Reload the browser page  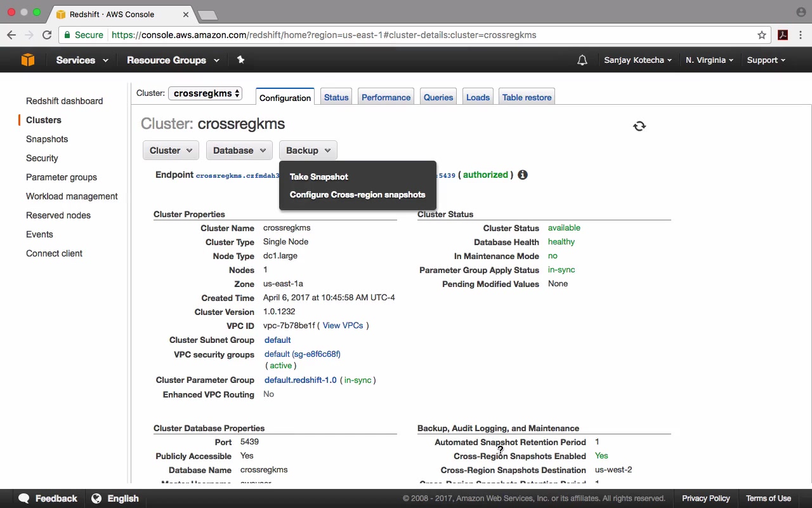(x=47, y=35)
